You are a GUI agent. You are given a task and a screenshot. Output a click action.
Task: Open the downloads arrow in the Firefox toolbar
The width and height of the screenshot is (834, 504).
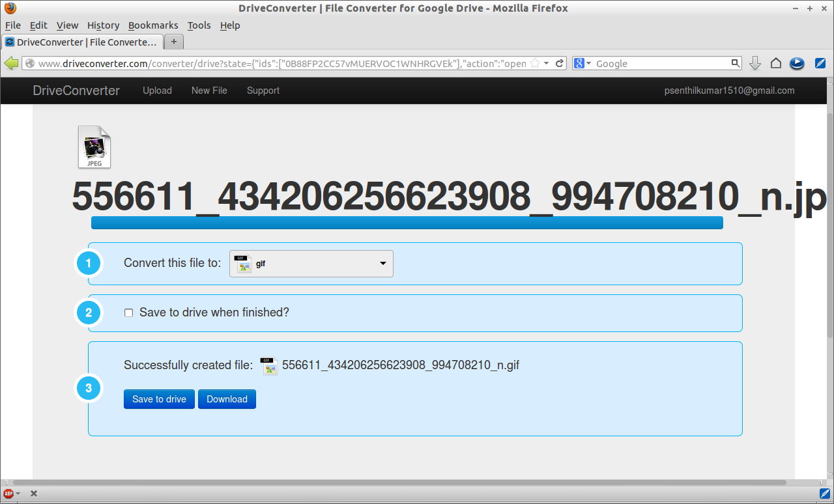pyautogui.click(x=755, y=63)
